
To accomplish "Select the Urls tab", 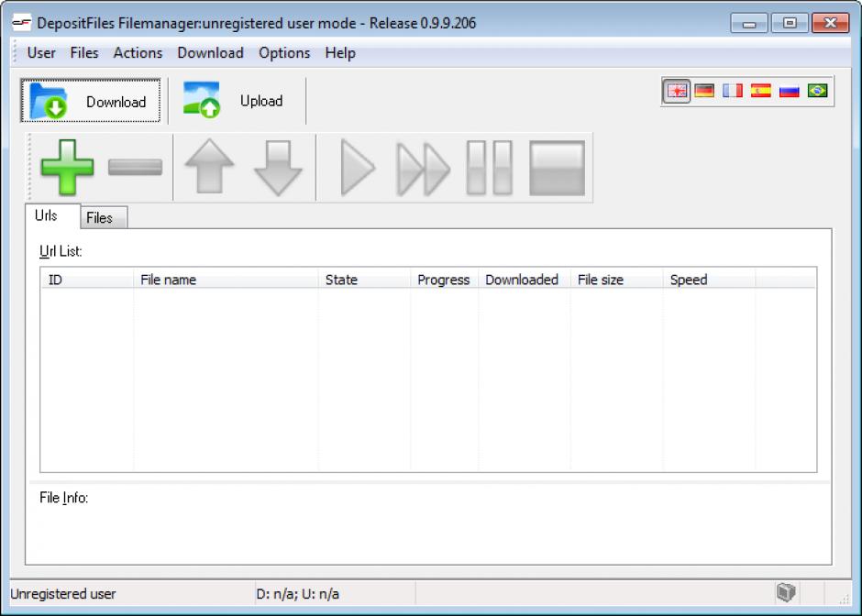I will pos(52,215).
